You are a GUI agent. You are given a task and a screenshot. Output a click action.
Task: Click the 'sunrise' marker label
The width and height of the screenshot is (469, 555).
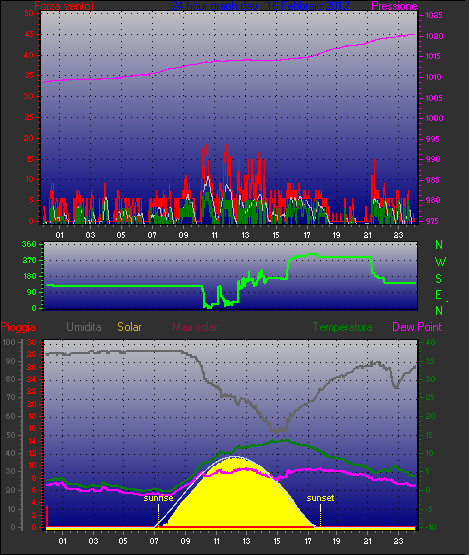pyautogui.click(x=158, y=498)
